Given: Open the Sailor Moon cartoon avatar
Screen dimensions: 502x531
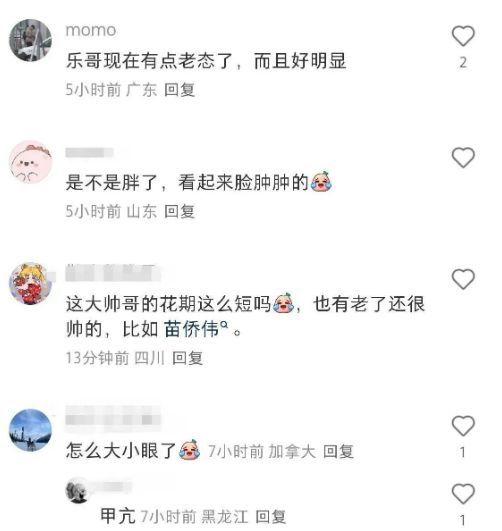Looking at the screenshot, I should tap(30, 283).
